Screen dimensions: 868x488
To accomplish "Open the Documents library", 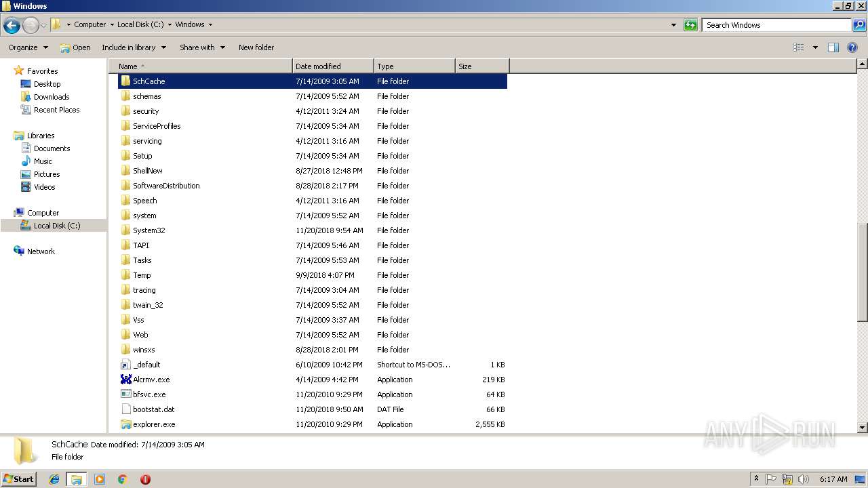I will tap(52, 148).
